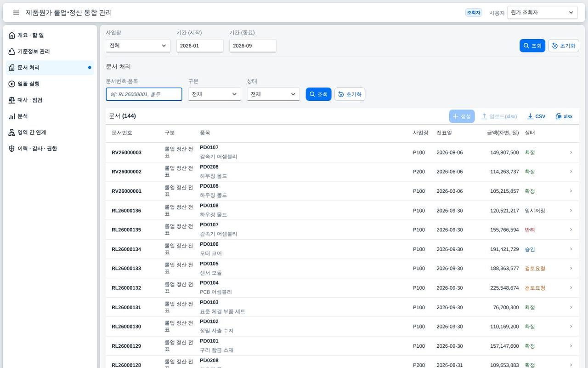Viewport: 588px width, 368px height.
Task: Click the 조회자 role badge
Action: (x=474, y=13)
